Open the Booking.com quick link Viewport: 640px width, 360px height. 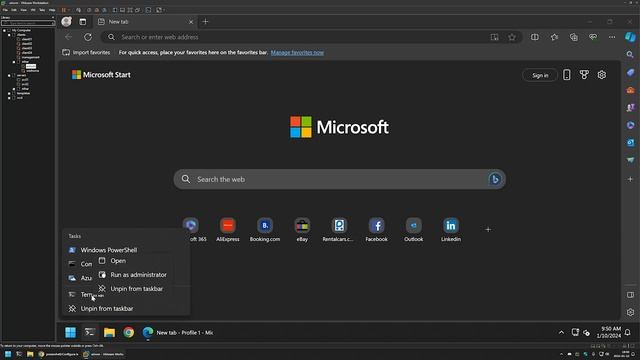(265, 229)
